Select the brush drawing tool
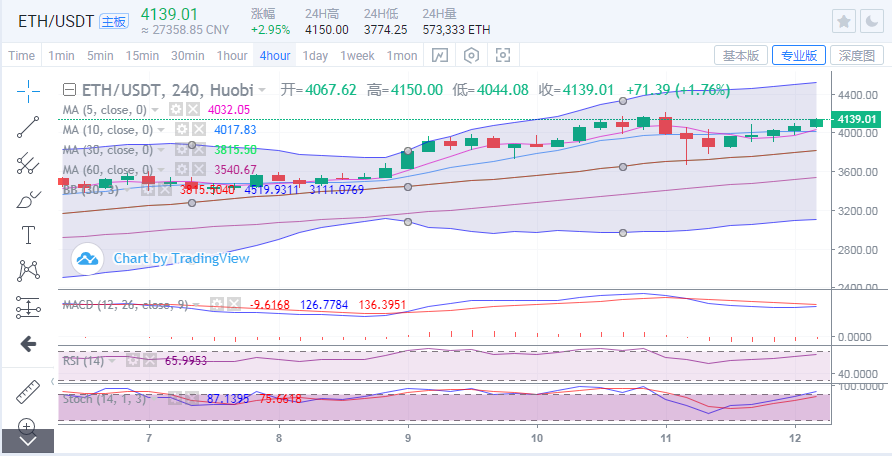 click(x=28, y=199)
